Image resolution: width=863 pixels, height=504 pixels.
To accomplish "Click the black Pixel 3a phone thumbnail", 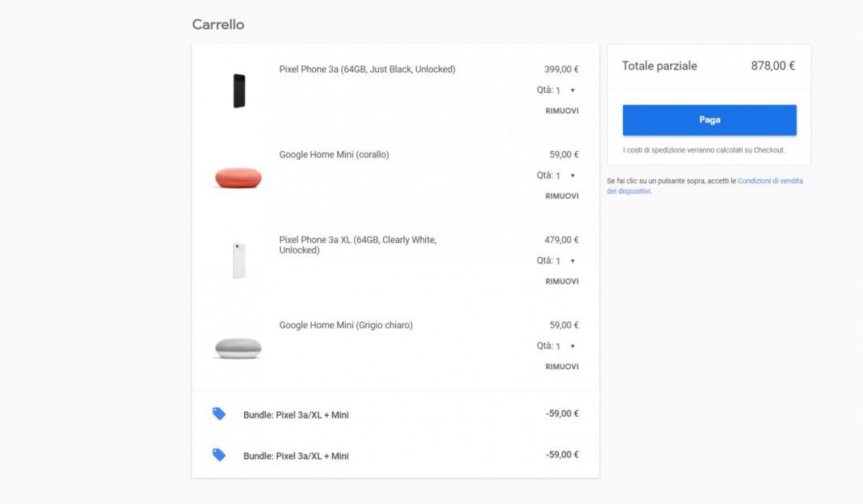I will 239,90.
